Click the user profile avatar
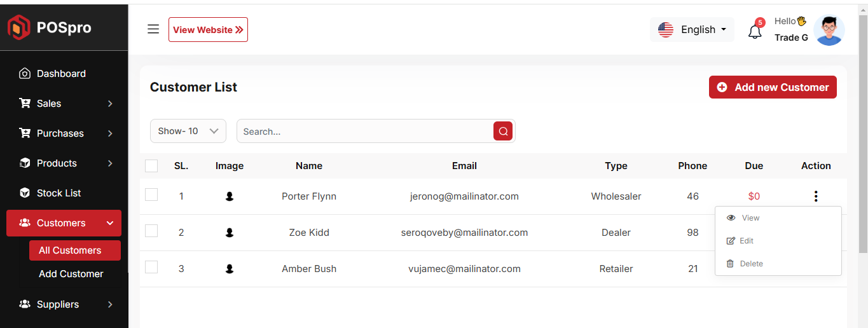868x328 pixels. pos(829,31)
